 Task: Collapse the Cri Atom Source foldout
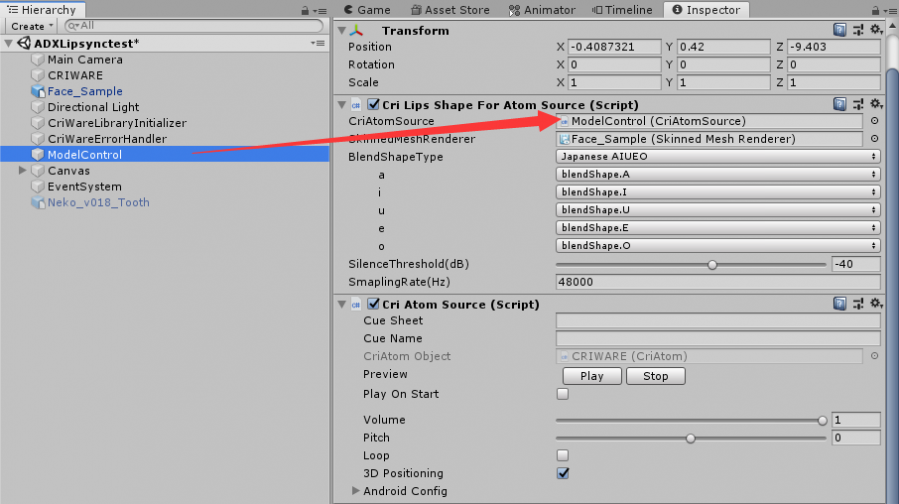click(342, 304)
